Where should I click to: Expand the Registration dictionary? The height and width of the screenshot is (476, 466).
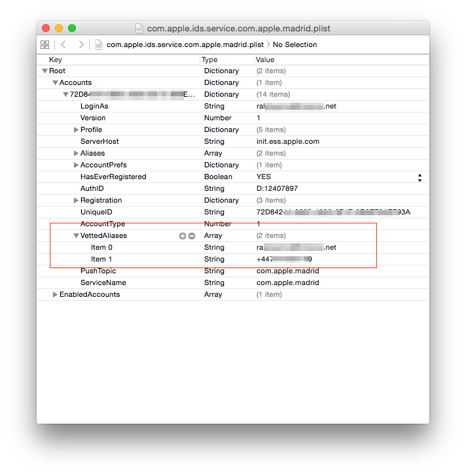[x=76, y=200]
